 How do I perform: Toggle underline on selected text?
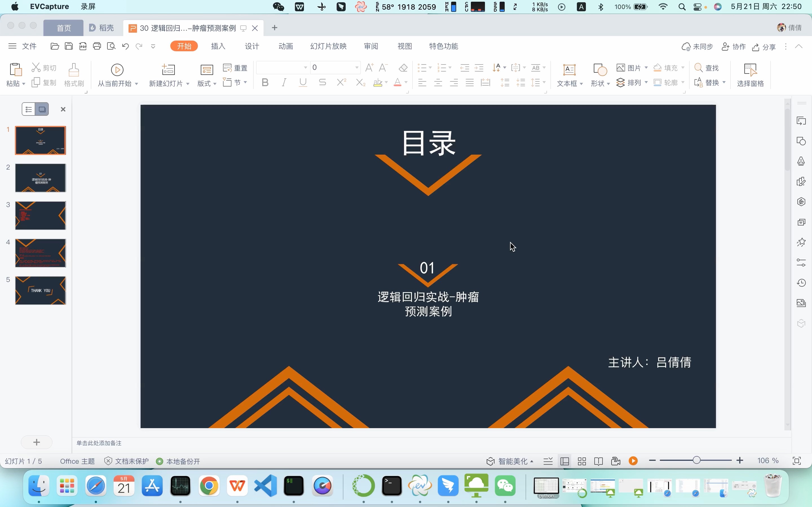(302, 82)
